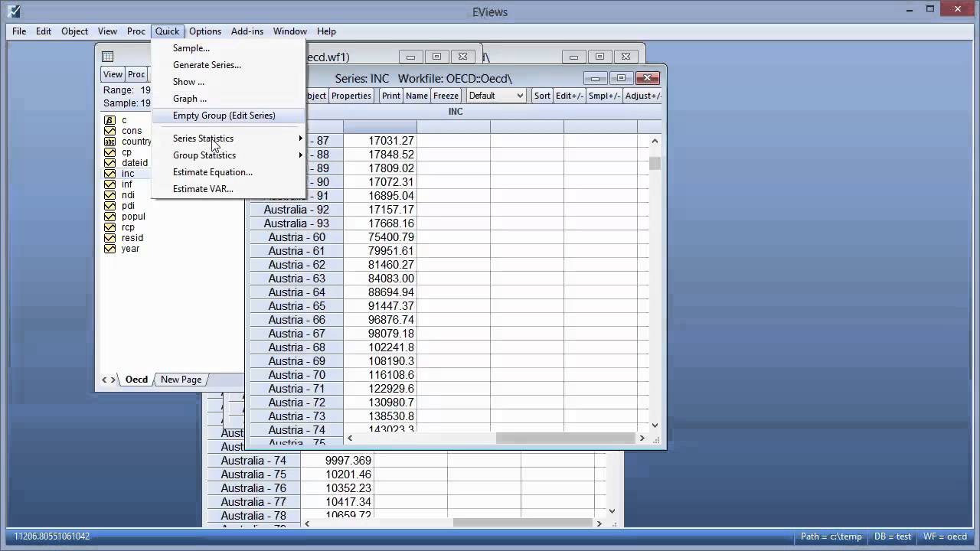
Task: Expand the Group Statistics submenu arrow
Action: pos(301,155)
